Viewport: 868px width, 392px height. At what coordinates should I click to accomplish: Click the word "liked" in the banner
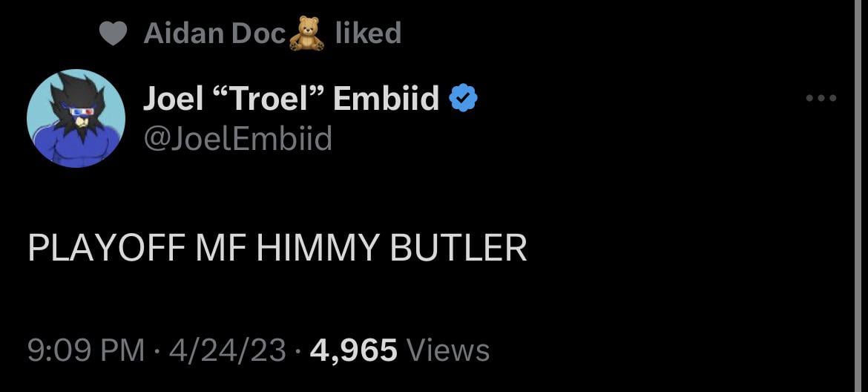(x=368, y=33)
